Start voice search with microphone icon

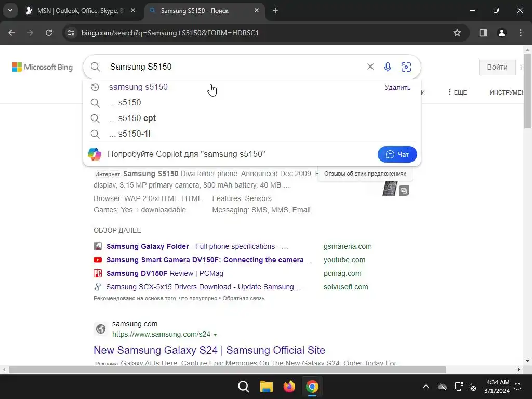click(388, 67)
